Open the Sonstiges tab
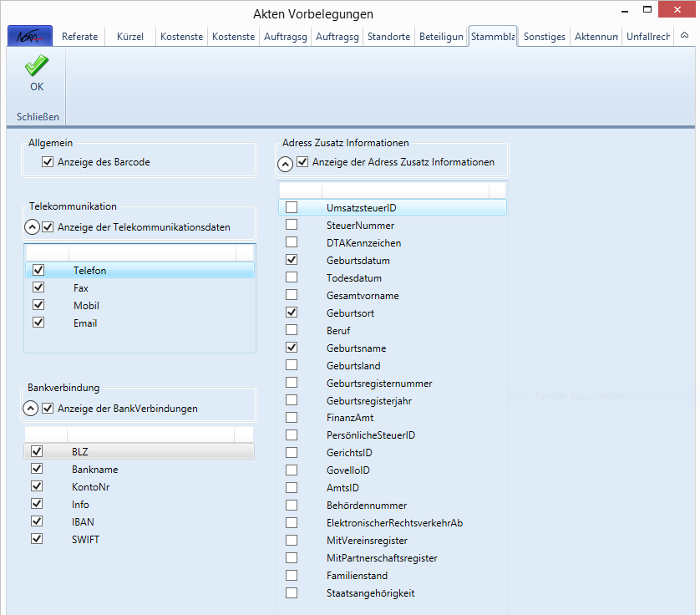Viewport: 700px width, 615px height. tap(545, 37)
